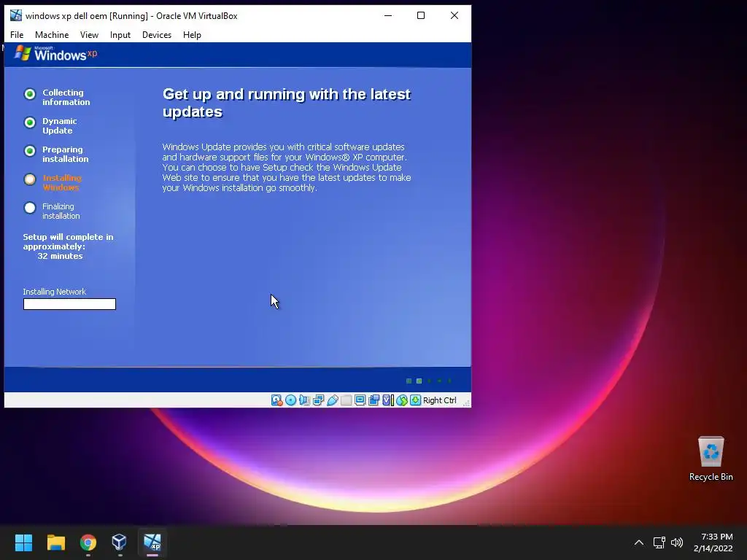
Task: Click the USB devices status icon
Action: [333, 400]
